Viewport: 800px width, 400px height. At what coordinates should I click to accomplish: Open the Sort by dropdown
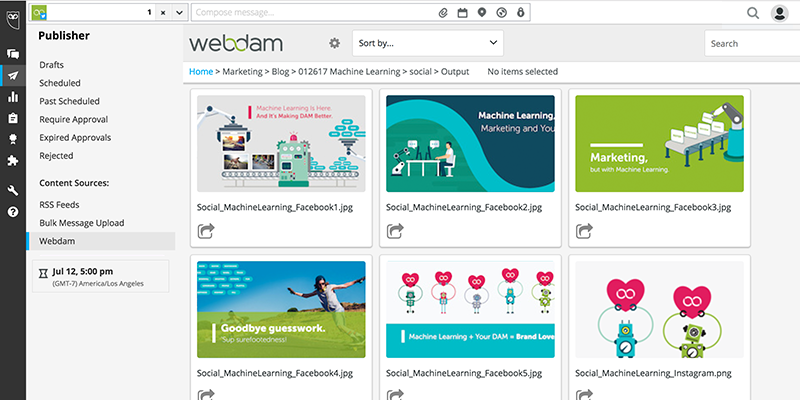click(428, 43)
